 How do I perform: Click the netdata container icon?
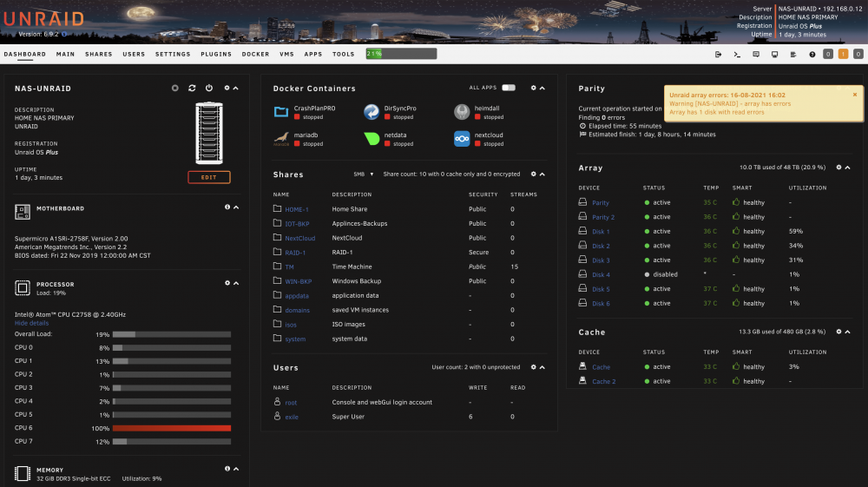(372, 138)
